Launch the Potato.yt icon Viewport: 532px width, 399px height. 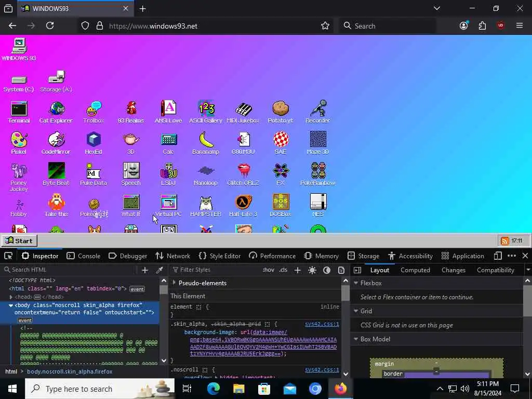[x=281, y=112]
